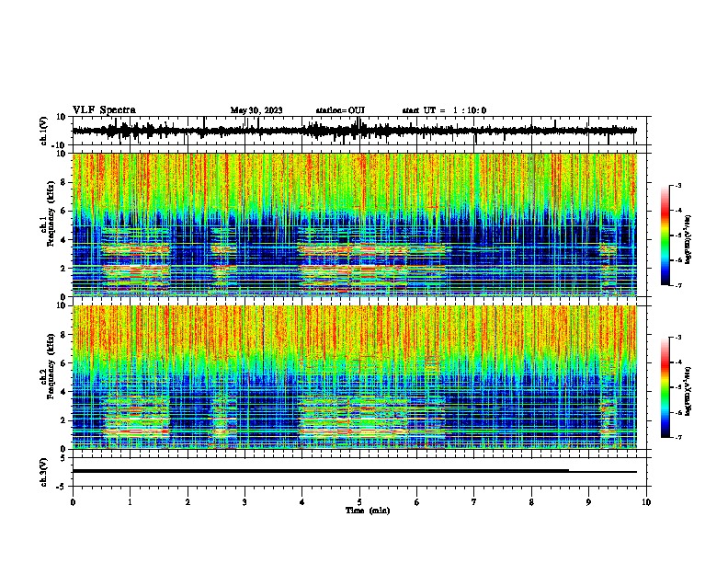Image resolution: width=728 pixels, height=563 pixels.
Task: Click the 'start UT = 1:10:0' text
Action: pyautogui.click(x=444, y=110)
